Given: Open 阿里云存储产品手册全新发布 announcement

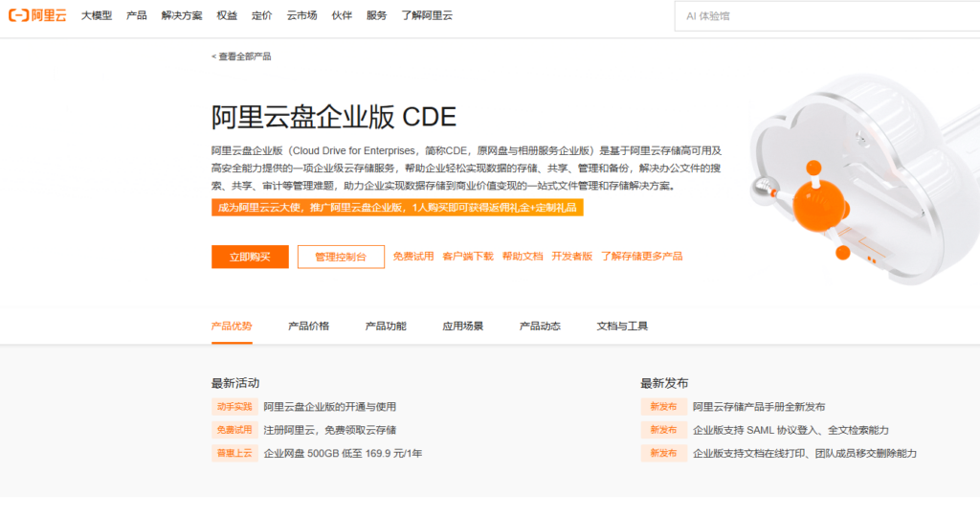Looking at the screenshot, I should pyautogui.click(x=759, y=407).
